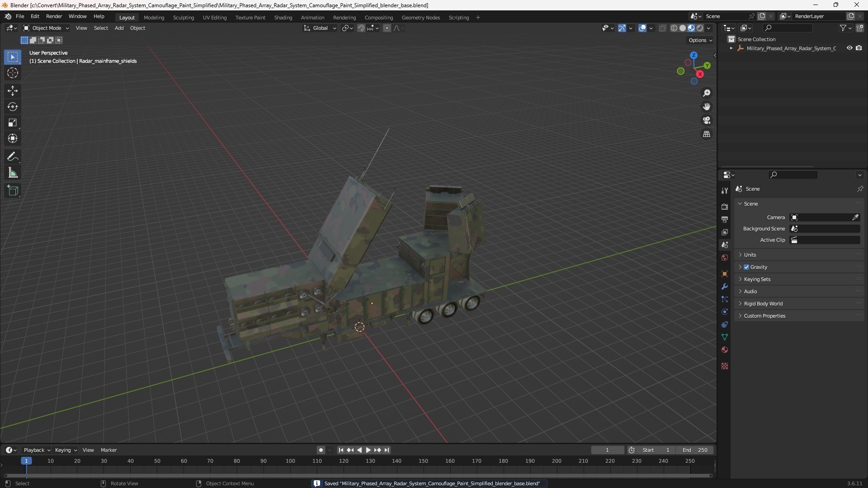Toggle auto keying record button

321,450
